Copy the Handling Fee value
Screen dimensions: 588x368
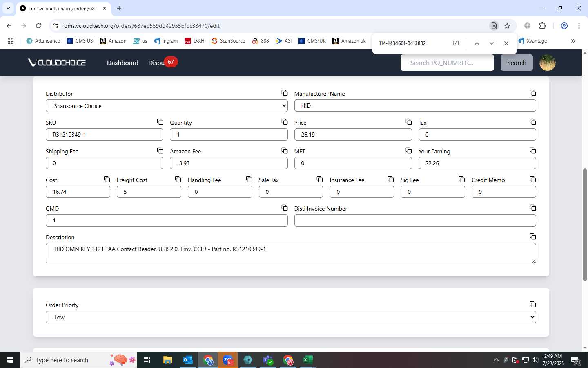coord(249,179)
